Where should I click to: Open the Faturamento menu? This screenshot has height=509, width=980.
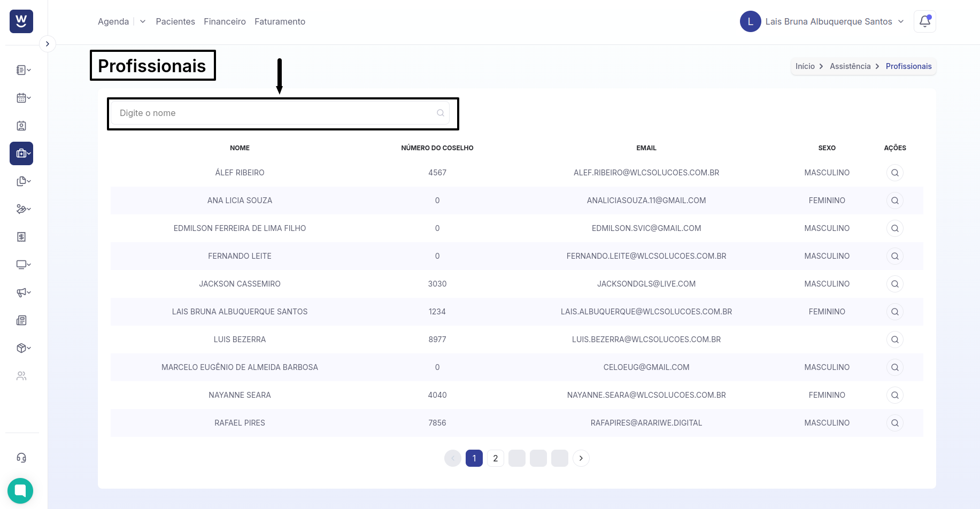(280, 21)
